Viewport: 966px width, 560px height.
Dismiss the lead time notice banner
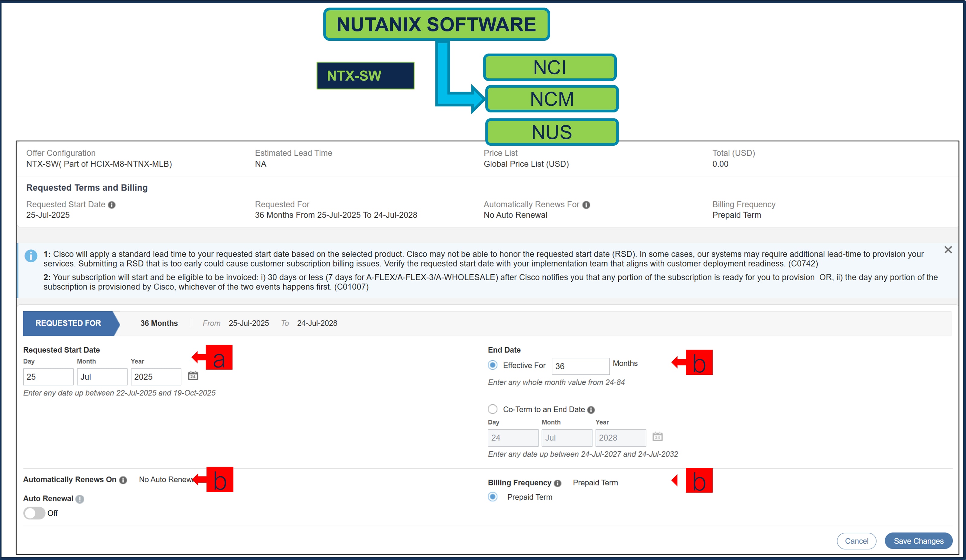[x=948, y=250]
